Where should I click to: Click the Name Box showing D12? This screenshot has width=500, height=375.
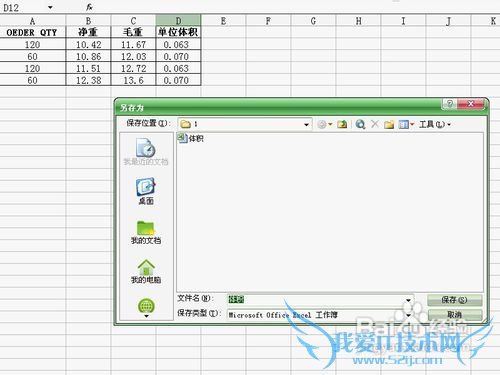[x=23, y=7]
